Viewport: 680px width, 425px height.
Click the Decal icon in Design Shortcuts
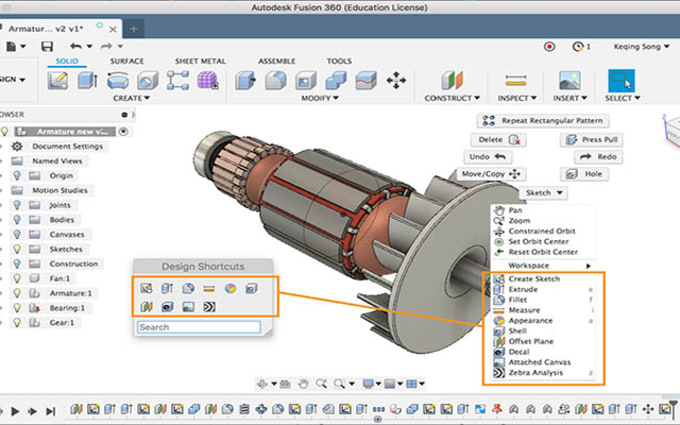coord(167,307)
